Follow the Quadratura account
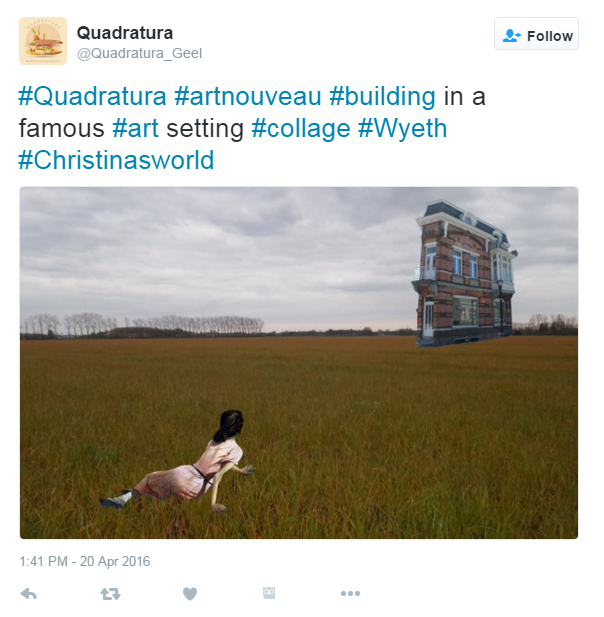The width and height of the screenshot is (604, 617). tap(536, 34)
